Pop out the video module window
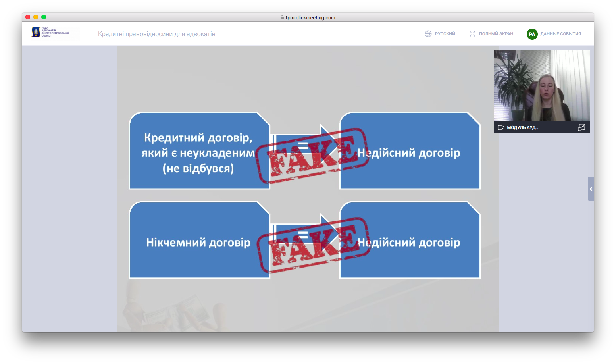Screen dimensions: 616x364 (581, 127)
